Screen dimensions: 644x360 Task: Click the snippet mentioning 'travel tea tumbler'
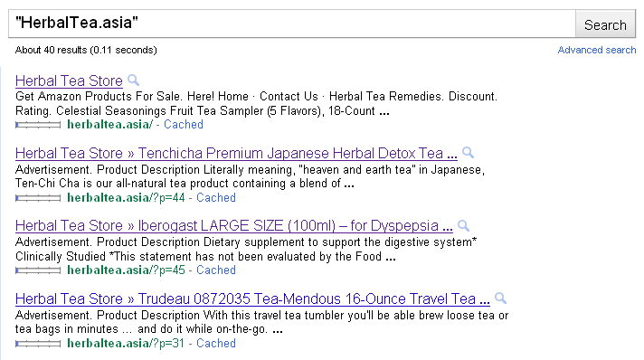pos(261,322)
